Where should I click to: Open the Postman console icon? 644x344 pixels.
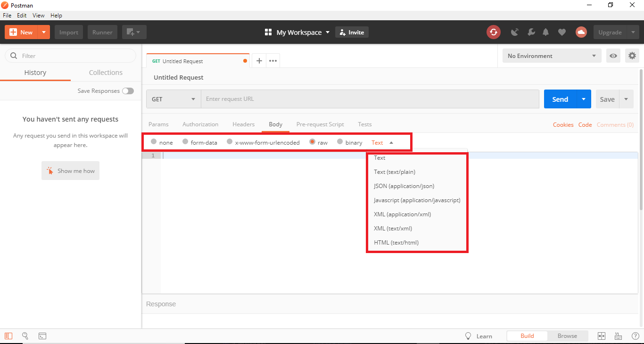[42, 336]
